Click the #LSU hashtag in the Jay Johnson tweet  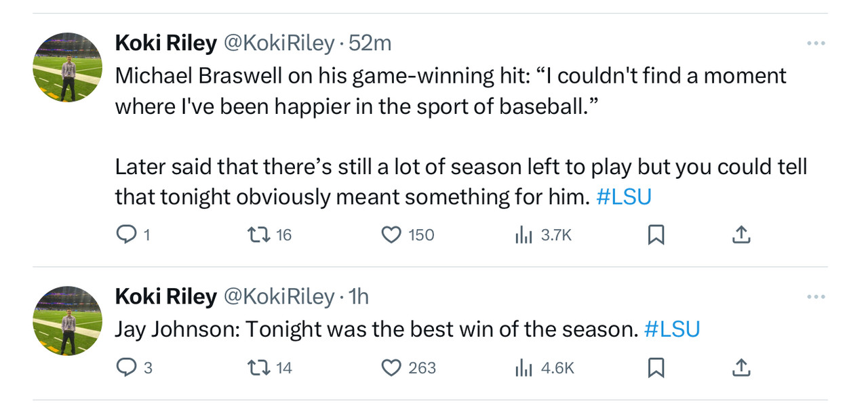coord(671,329)
